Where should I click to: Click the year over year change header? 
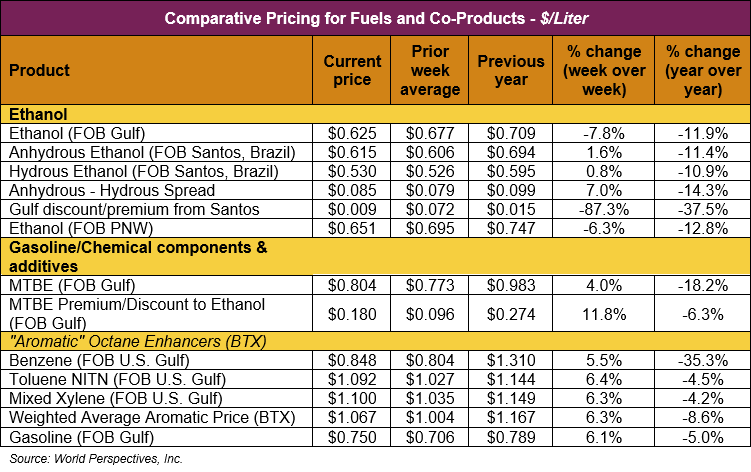coord(699,71)
